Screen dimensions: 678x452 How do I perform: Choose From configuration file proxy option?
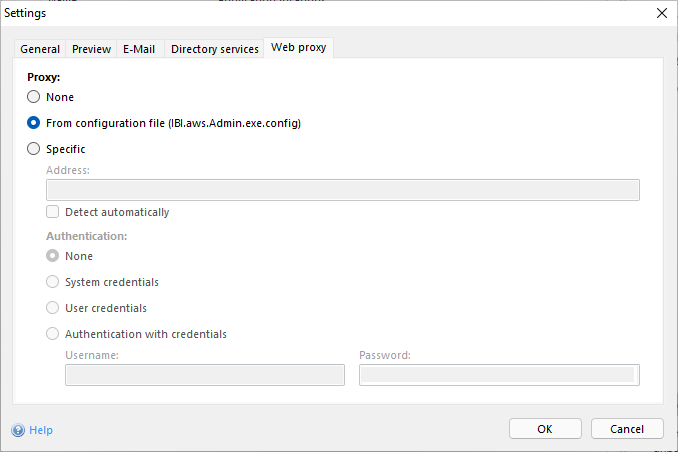pos(34,123)
